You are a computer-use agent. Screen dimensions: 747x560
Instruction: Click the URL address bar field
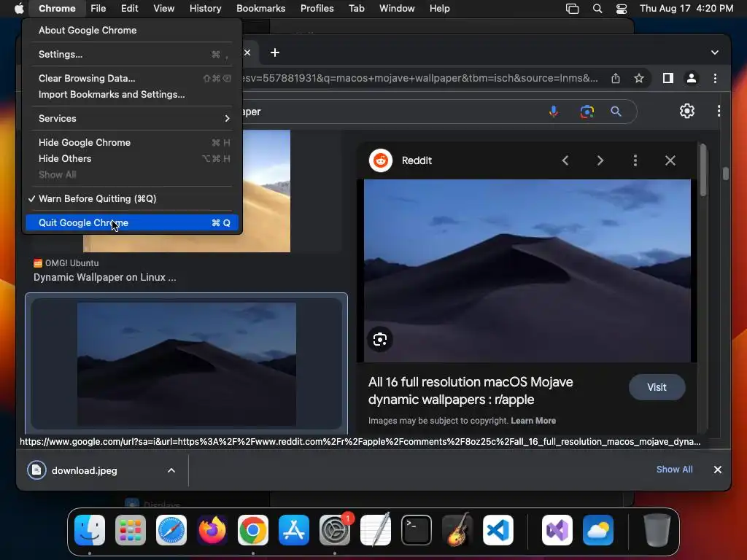click(420, 78)
